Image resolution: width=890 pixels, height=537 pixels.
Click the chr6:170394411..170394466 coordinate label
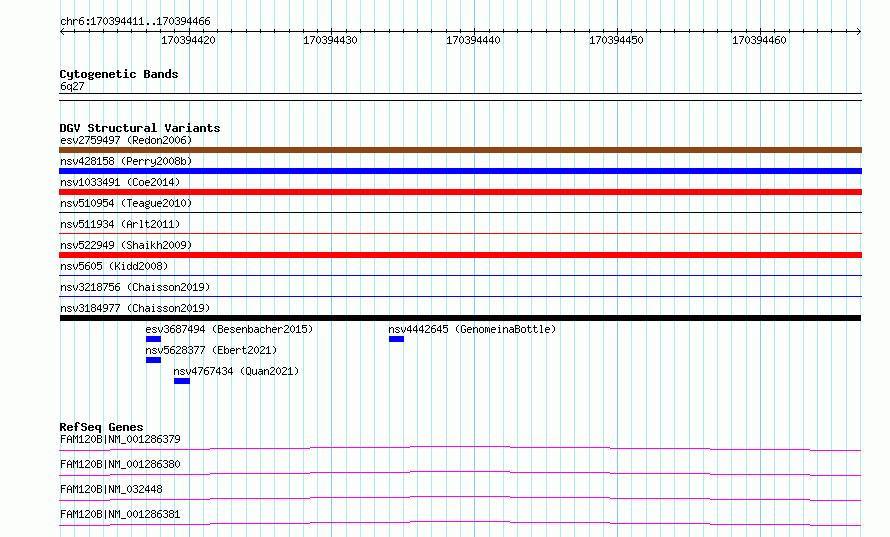[x=135, y=21]
